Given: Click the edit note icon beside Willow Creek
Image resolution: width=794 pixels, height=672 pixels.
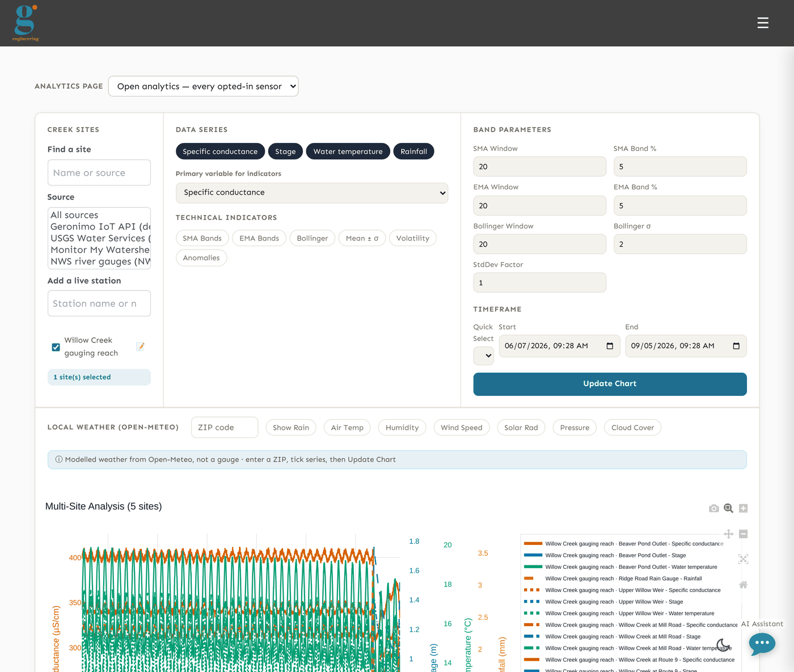Looking at the screenshot, I should pyautogui.click(x=140, y=346).
